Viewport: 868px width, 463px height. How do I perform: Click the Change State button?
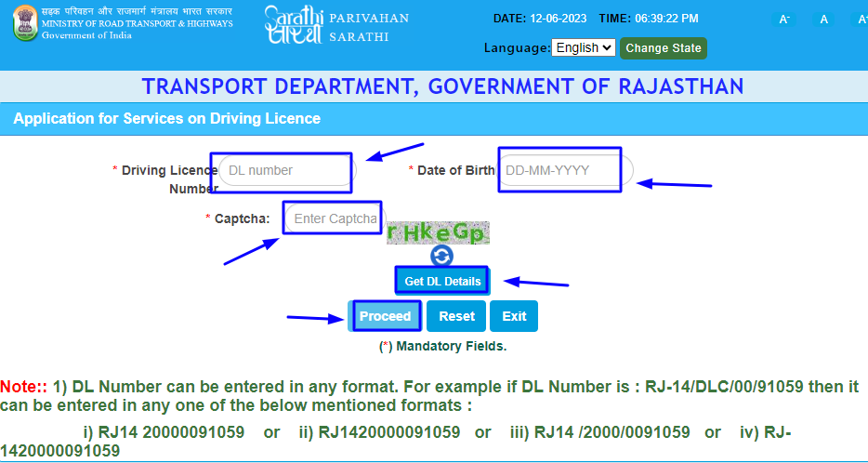click(x=664, y=48)
